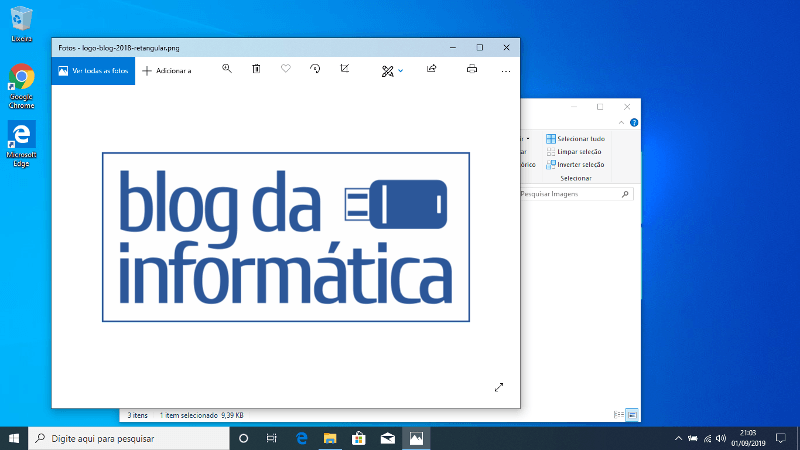
Task: Open 'Ver todas as fotos' in Photos
Action: [x=93, y=71]
